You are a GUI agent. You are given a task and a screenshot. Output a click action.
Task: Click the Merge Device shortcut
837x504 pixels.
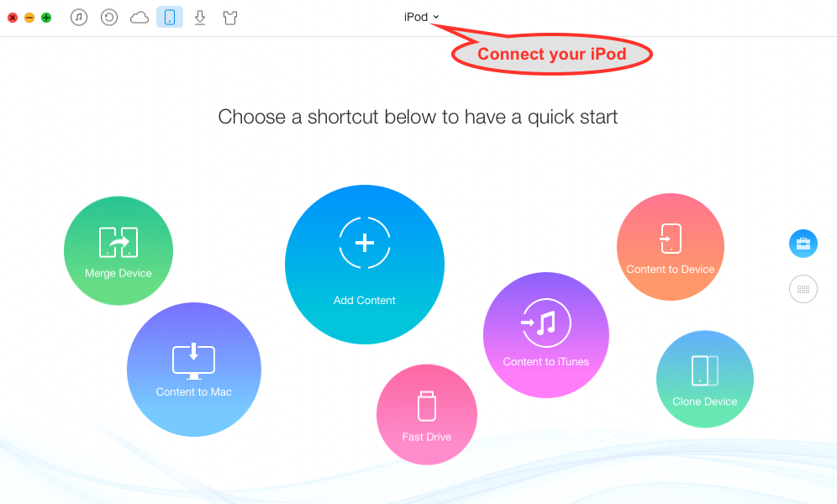(x=118, y=250)
